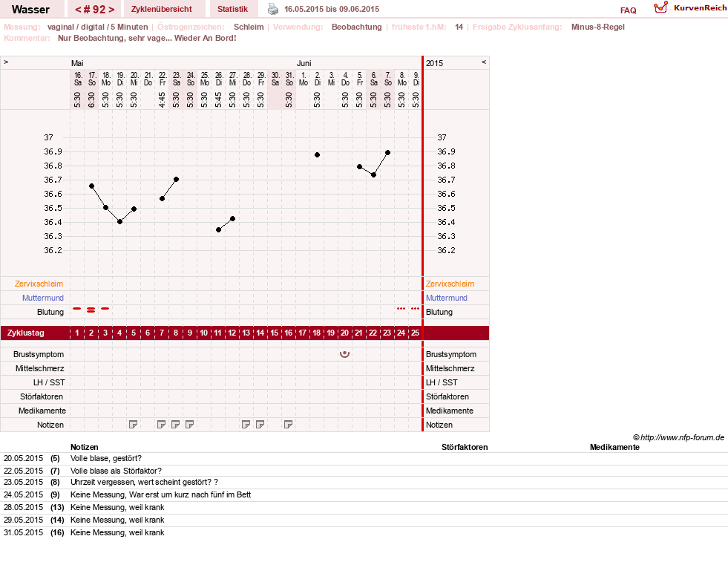Click the note text 'Volle blase, gestört?'
The image size is (728, 565).
pos(106,458)
